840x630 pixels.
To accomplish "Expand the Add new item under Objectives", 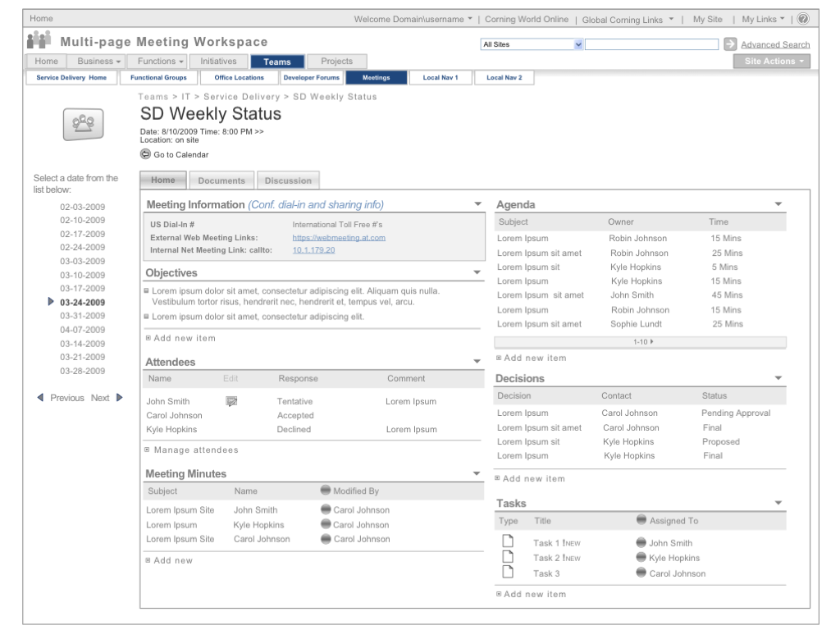I will coord(148,338).
